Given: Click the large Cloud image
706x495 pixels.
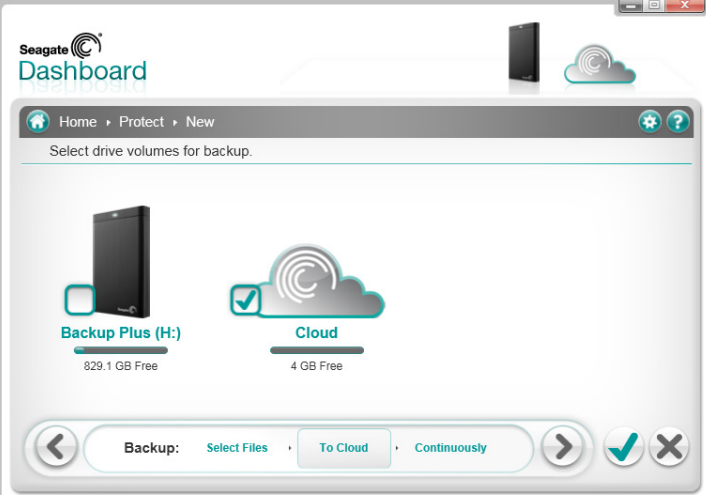Looking at the screenshot, I should 321,280.
